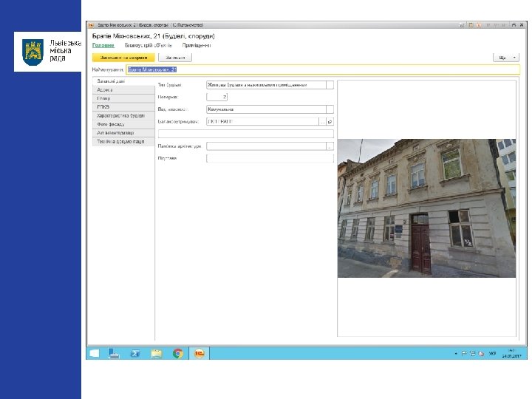This screenshot has height=399, width=532.
Task: Click the 1C application taskbar icon
Action: [199, 353]
